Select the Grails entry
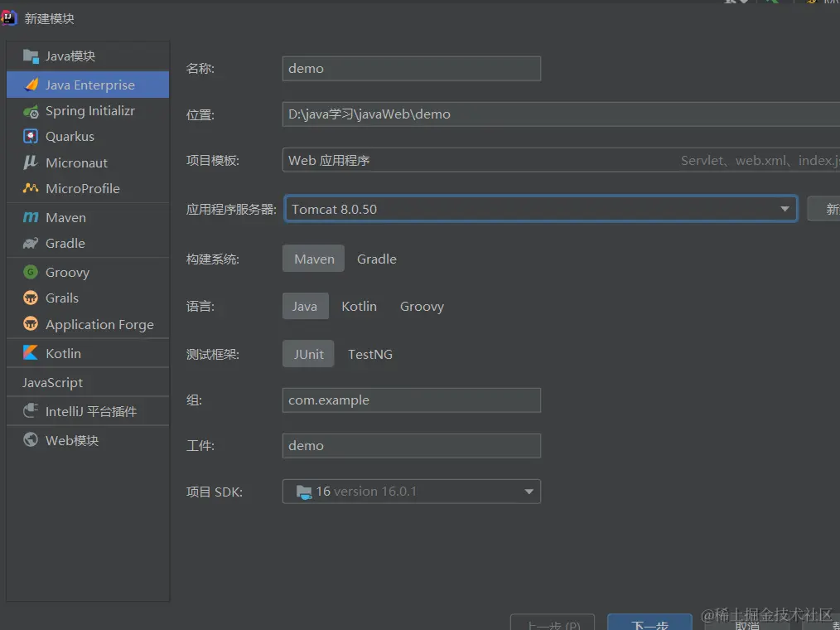 pos(88,298)
